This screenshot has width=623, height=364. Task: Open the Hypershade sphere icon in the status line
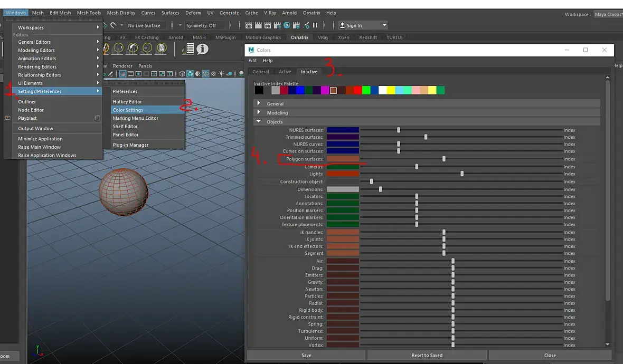(287, 25)
